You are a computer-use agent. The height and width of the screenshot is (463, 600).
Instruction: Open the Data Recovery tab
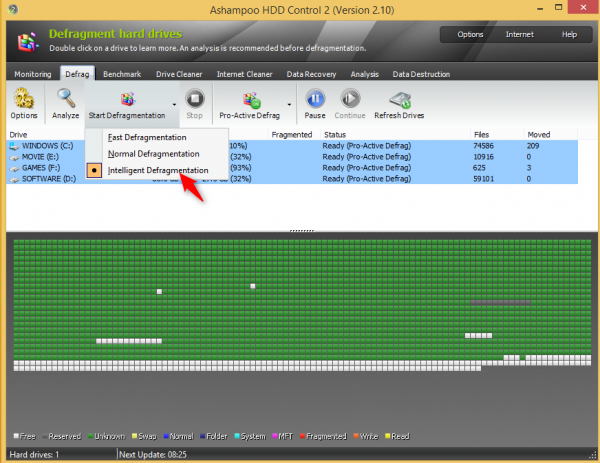point(311,74)
